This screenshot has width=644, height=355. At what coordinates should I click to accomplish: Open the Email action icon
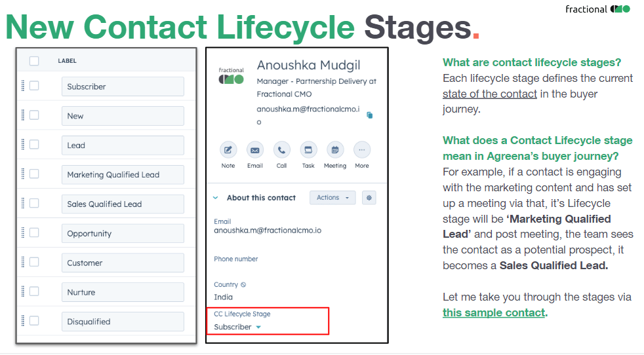(254, 150)
